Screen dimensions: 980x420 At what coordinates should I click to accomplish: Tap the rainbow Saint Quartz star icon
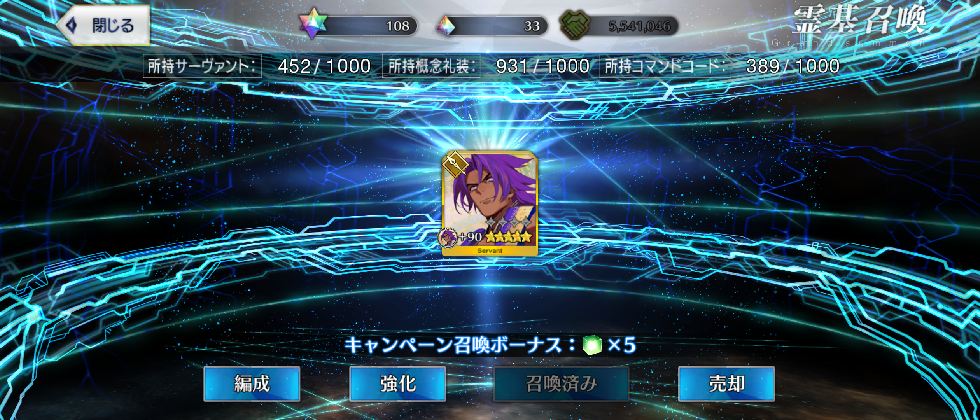pos(313,23)
